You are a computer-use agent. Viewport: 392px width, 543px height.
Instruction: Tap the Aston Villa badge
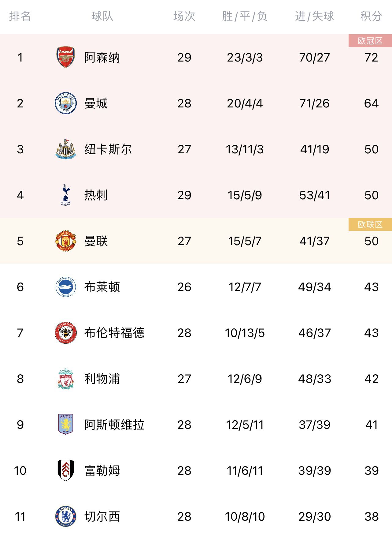[65, 424]
